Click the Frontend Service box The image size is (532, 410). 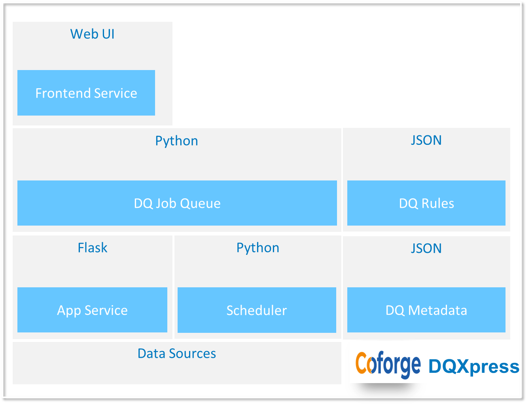[86, 93]
